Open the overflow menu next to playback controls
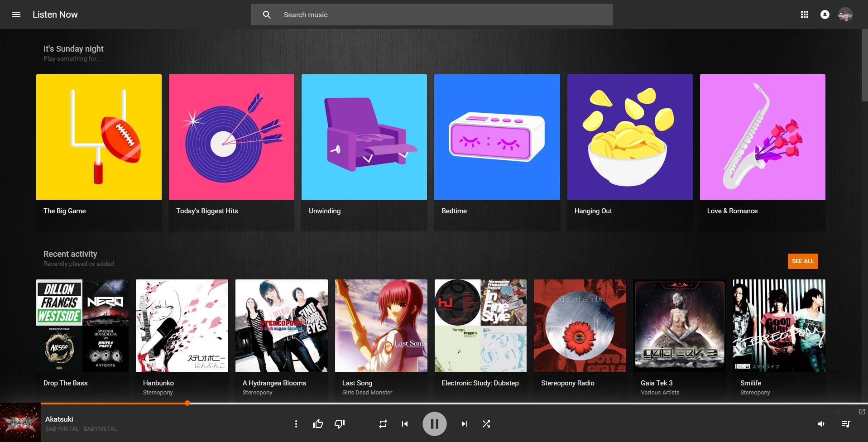The height and width of the screenshot is (442, 868). [x=297, y=424]
